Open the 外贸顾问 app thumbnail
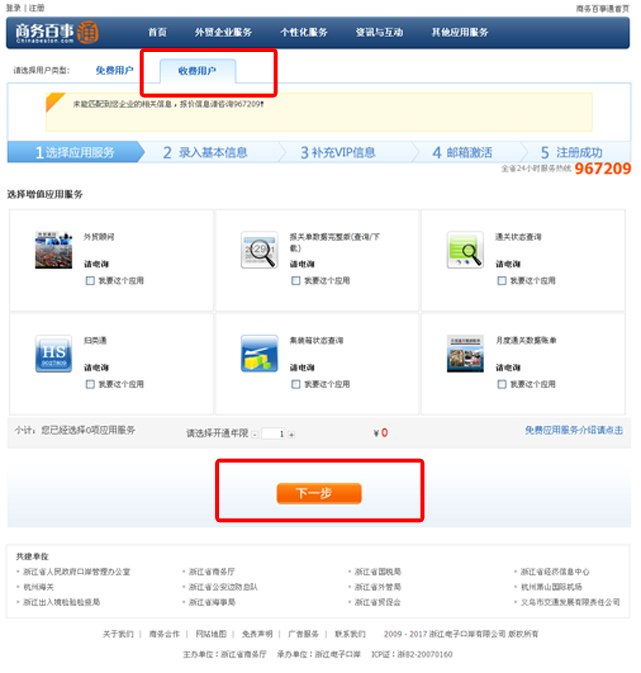Screen dimensions: 641x673 point(53,250)
